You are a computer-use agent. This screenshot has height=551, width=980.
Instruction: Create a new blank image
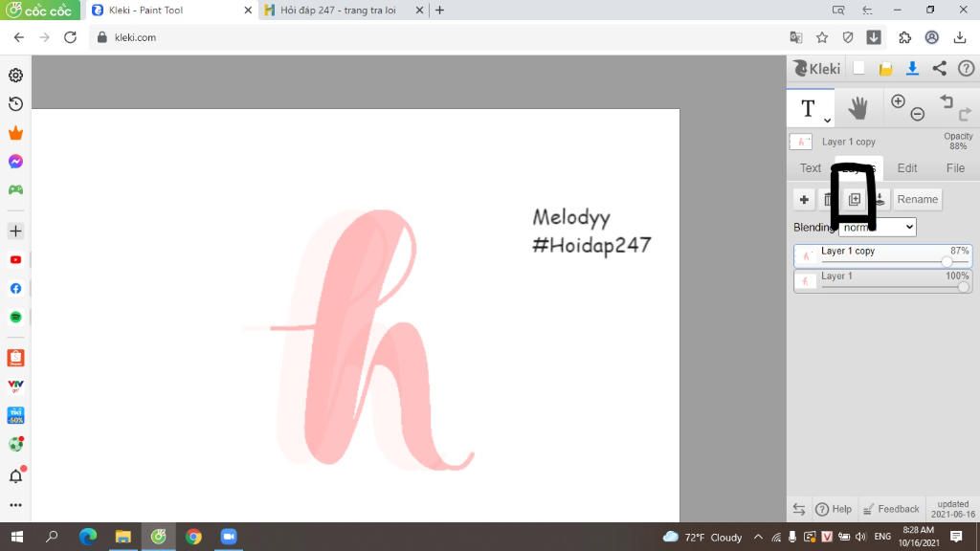(858, 69)
